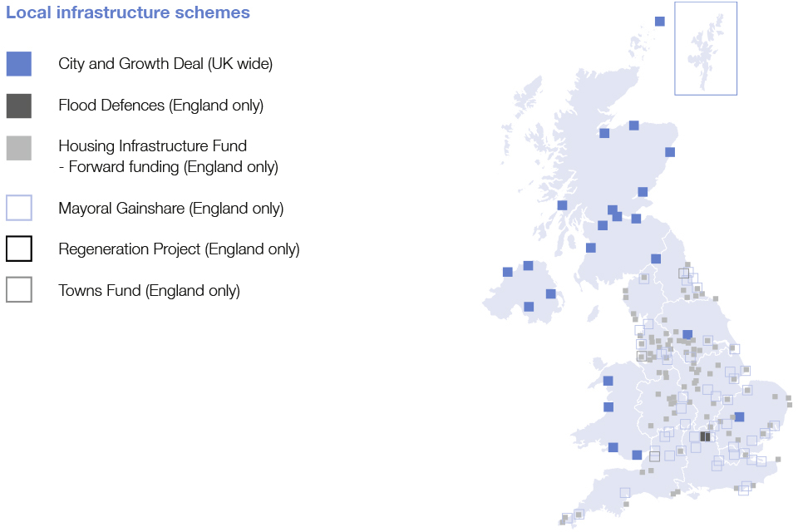This screenshot has width=798, height=532.
Task: Select the dark grey Flood Defences legend square
Action: (x=18, y=106)
